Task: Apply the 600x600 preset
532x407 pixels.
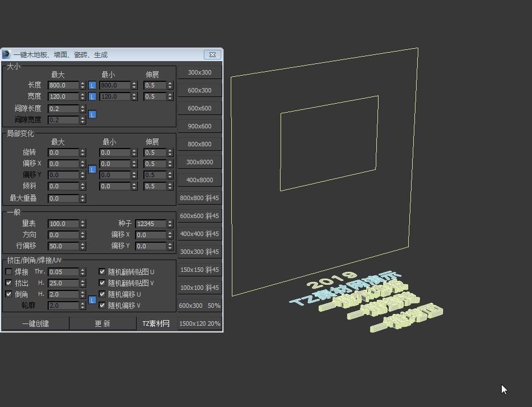Action: coord(200,108)
